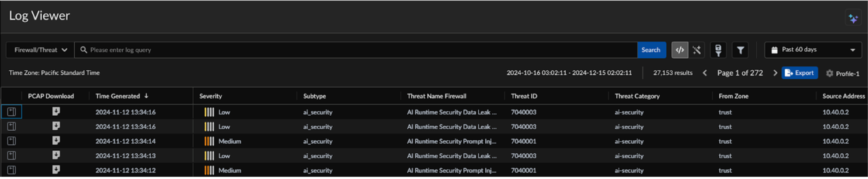Go to previous page of results
The width and height of the screenshot is (868, 179).
point(705,73)
